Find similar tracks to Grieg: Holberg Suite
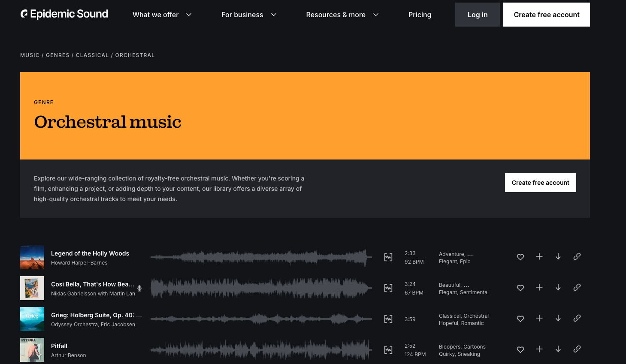 click(388, 319)
